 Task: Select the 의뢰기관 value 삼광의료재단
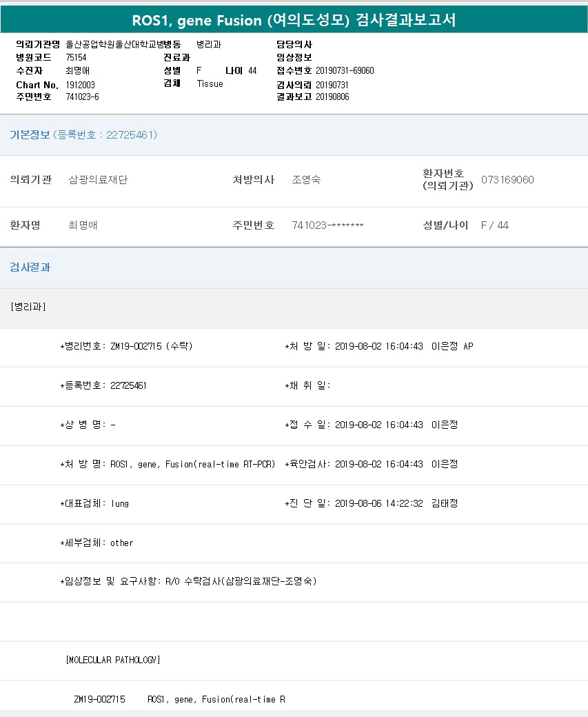coord(98,180)
